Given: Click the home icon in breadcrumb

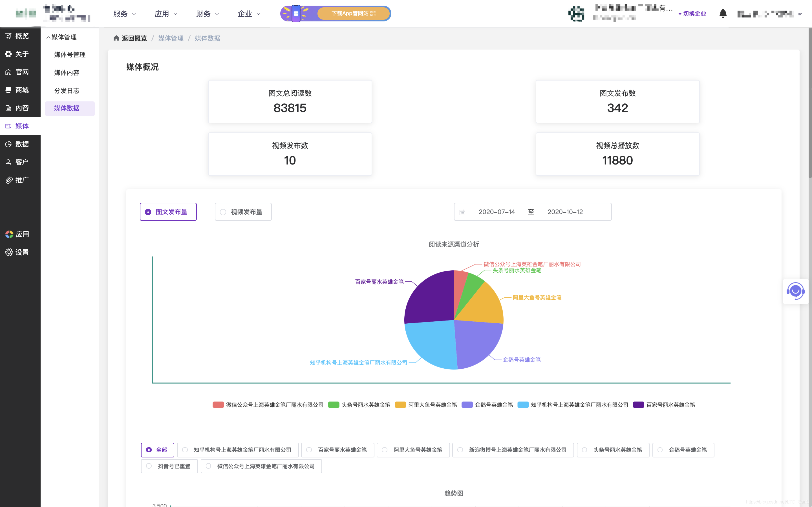Looking at the screenshot, I should [x=116, y=38].
